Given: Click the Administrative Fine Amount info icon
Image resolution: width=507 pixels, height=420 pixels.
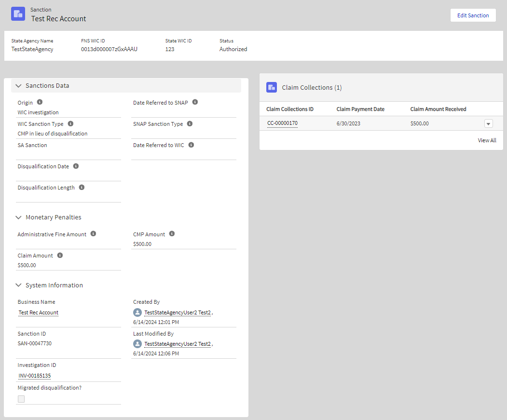Looking at the screenshot, I should pos(93,234).
